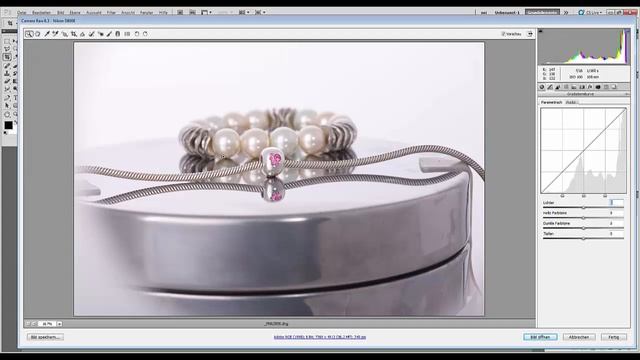The image size is (640, 360).
Task: Open the Filter menu
Action: pos(111,13)
